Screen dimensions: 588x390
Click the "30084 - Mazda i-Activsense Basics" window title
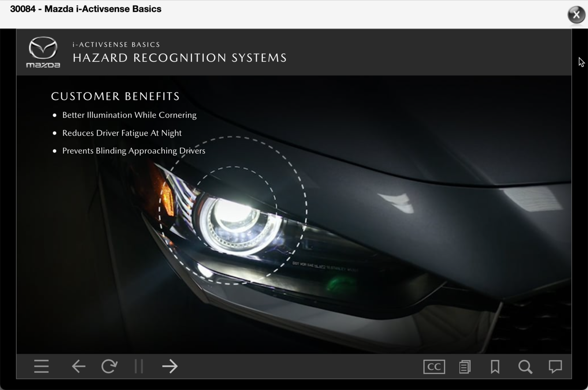tap(86, 9)
